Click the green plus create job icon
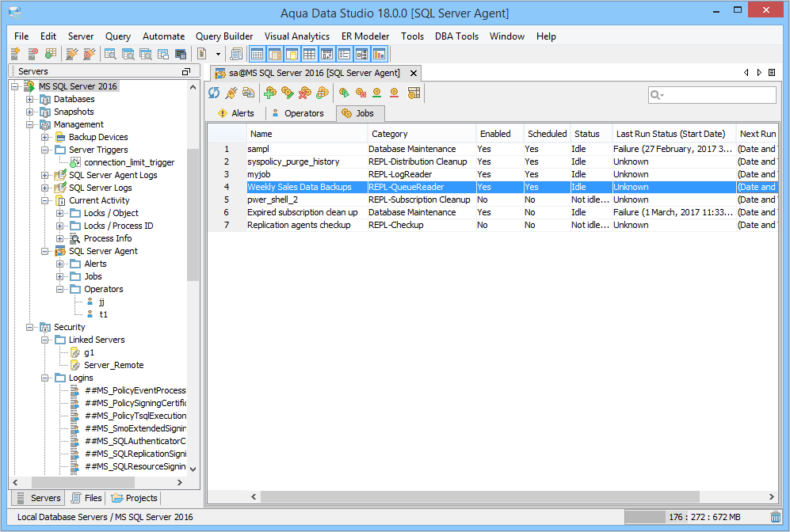Viewport: 790px width, 532px height. pos(270,93)
